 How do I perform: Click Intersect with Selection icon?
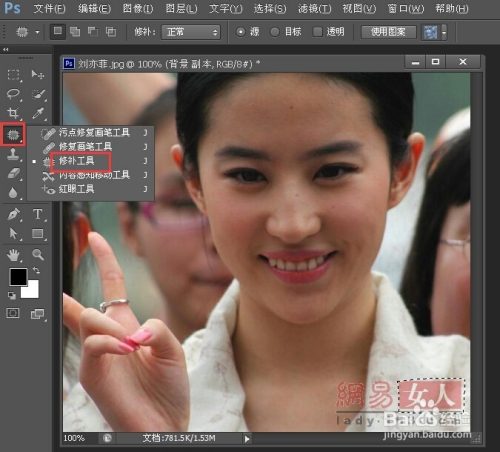[x=111, y=32]
